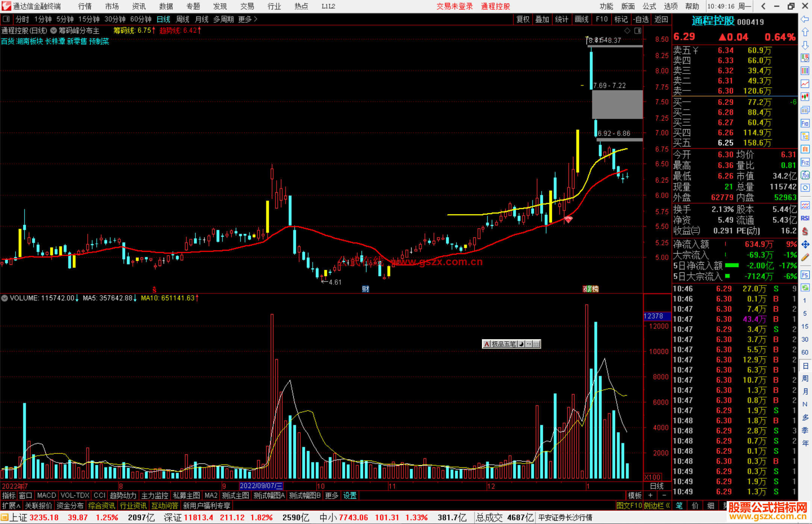Expand the 更多 period options
The width and height of the screenshot is (812, 524).
[248, 19]
